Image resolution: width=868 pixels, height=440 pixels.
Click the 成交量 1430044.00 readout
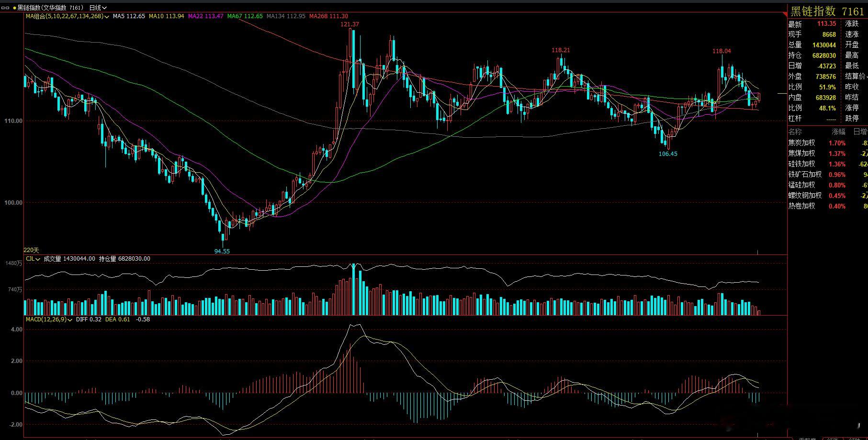click(x=69, y=259)
